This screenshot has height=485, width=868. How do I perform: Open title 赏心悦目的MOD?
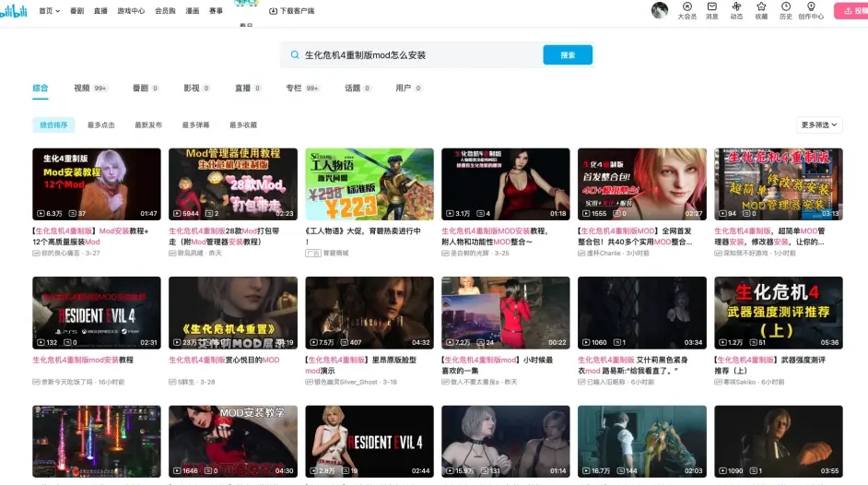[224, 360]
